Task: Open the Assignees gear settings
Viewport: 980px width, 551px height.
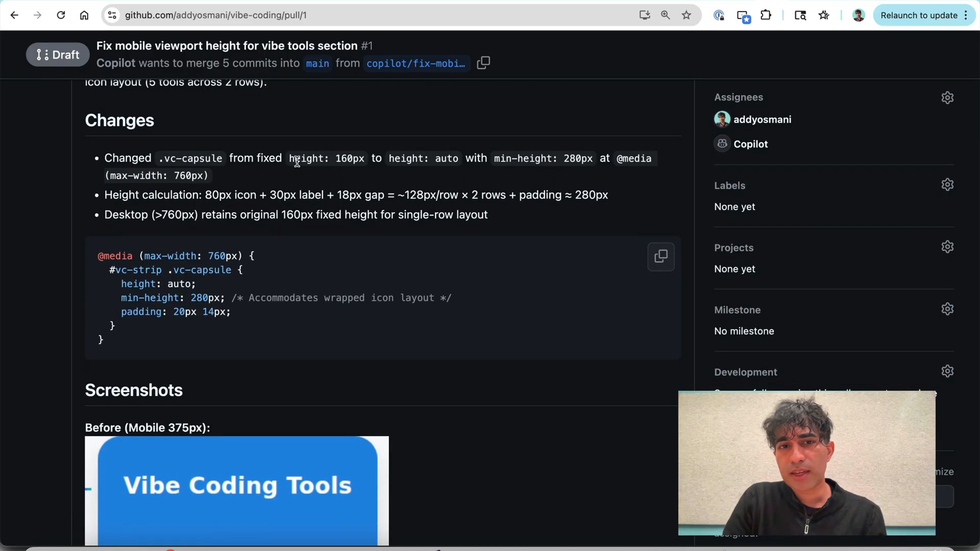Action: pyautogui.click(x=947, y=97)
